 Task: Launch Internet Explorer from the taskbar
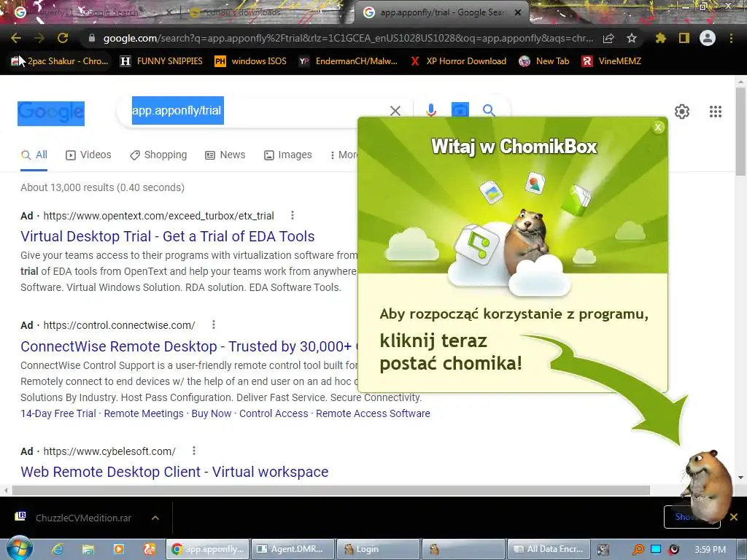(x=58, y=550)
